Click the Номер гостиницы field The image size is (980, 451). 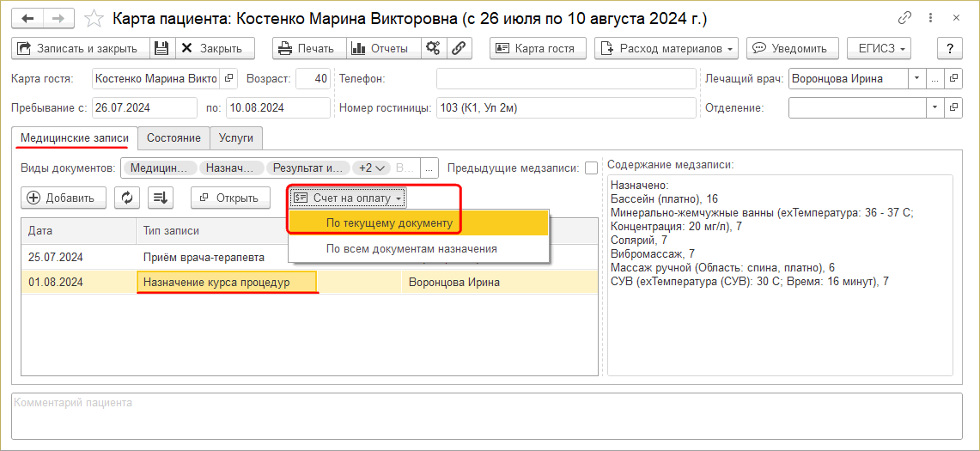[566, 107]
